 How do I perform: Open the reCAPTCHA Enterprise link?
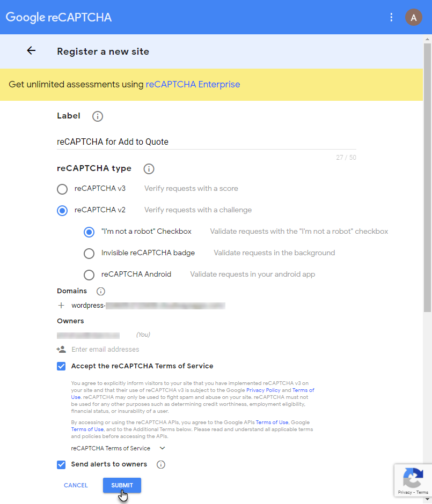193,84
